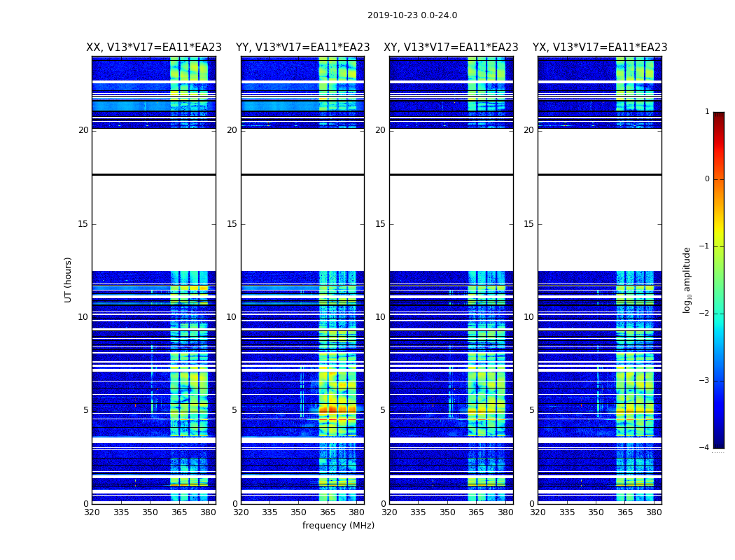Click the 350 x-axis tick under the XY panel
This screenshot has height=560, width=735.
coord(447,512)
